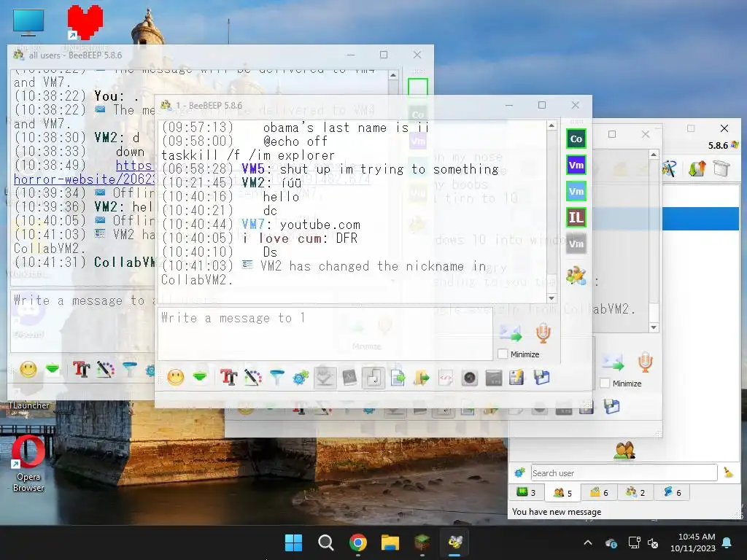Viewport: 747px width, 560px height.
Task: Select 'IL' user avatar in chat sidebar
Action: (x=576, y=217)
